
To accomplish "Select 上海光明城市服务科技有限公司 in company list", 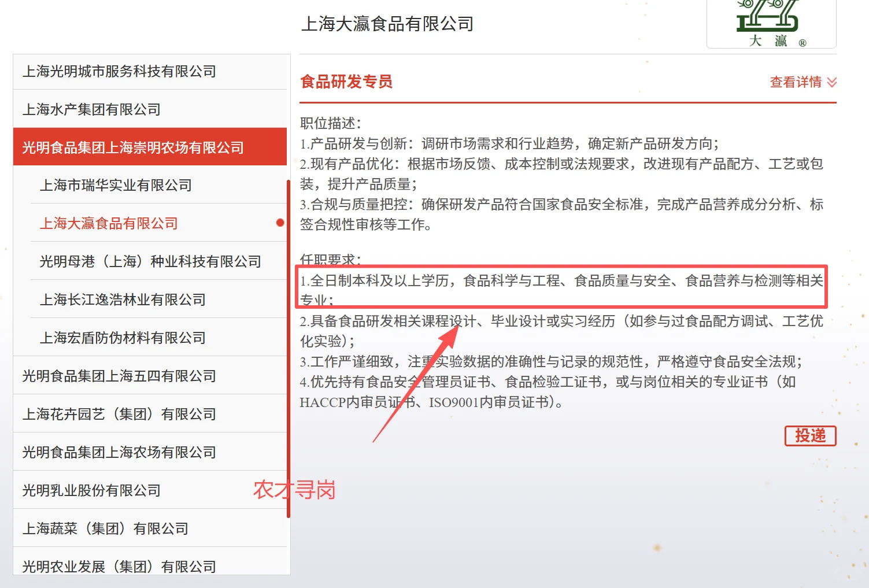I will point(150,72).
